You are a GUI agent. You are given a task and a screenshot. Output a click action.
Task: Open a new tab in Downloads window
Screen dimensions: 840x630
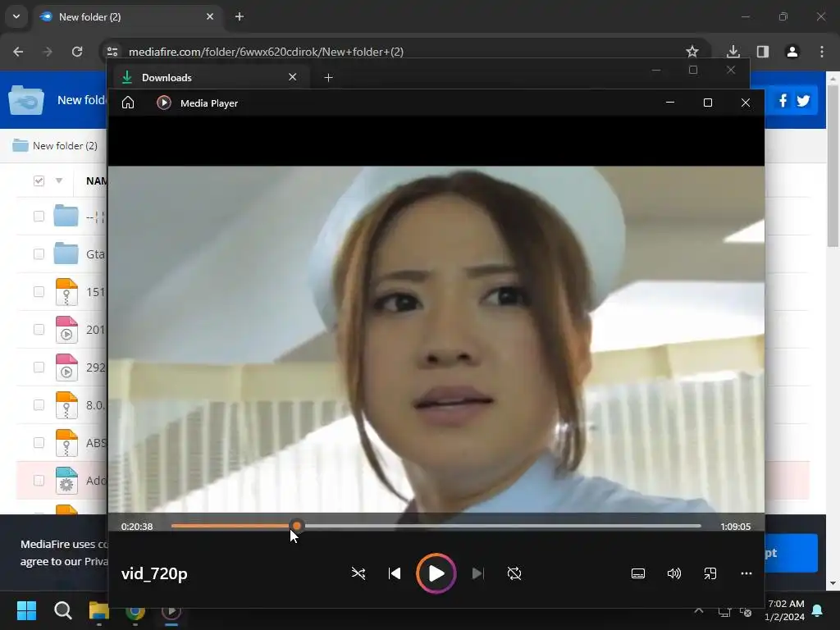tap(328, 78)
